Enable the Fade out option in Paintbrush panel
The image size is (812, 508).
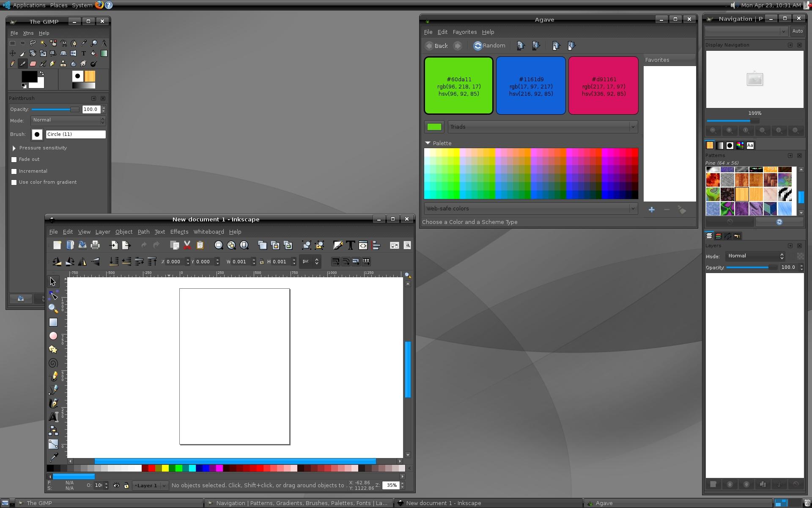point(14,160)
